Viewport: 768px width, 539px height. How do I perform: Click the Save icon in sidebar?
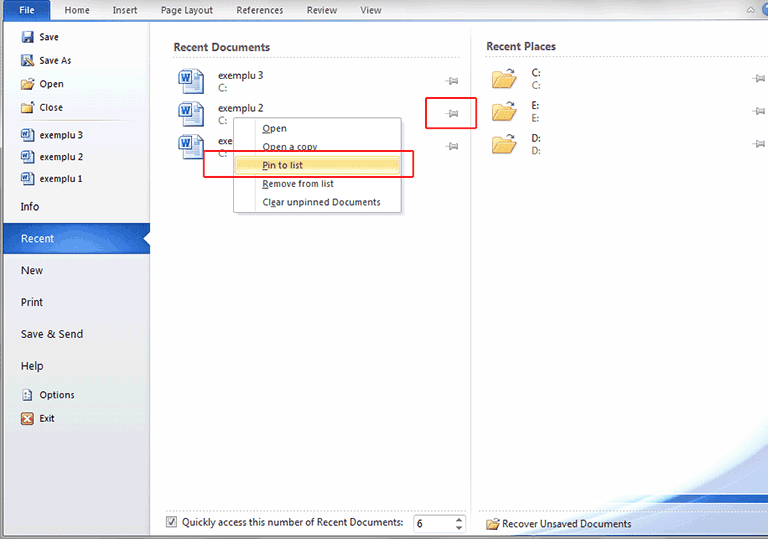(27, 38)
